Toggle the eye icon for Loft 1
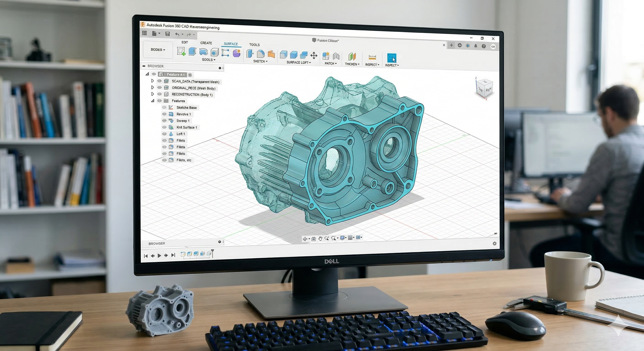The width and height of the screenshot is (644, 351). pos(164,134)
